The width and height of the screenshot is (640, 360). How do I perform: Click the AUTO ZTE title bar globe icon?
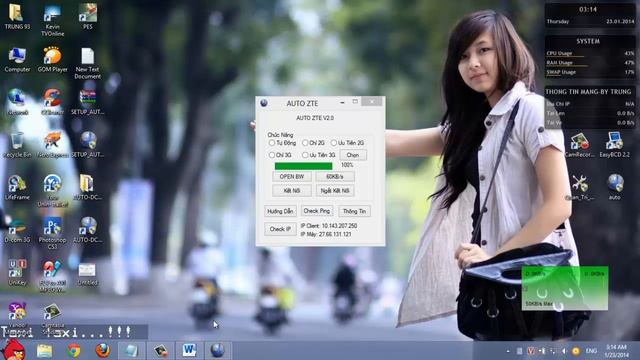coord(264,103)
